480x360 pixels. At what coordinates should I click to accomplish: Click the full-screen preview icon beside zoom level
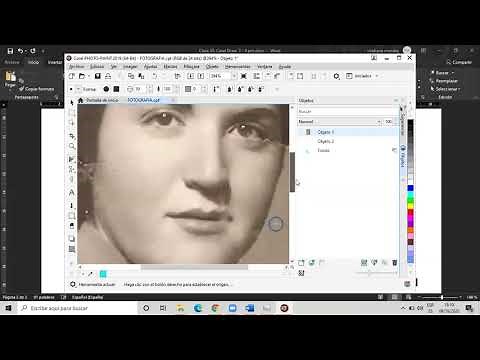[244, 76]
